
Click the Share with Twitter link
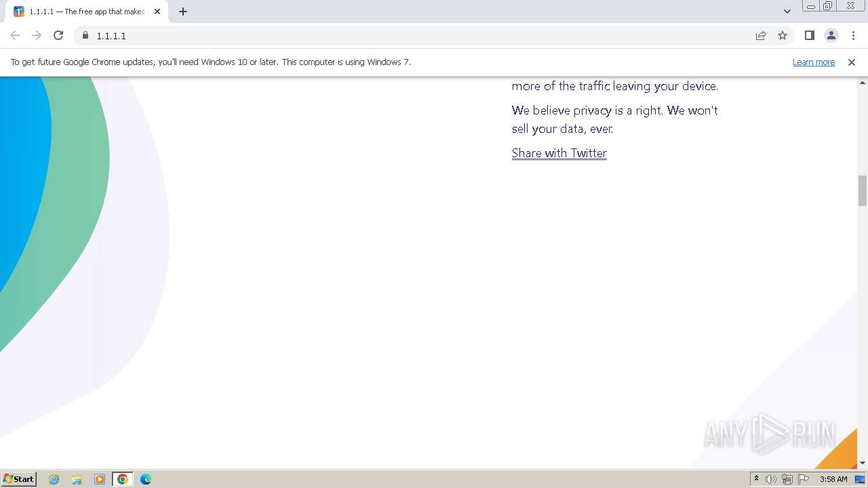(x=559, y=153)
